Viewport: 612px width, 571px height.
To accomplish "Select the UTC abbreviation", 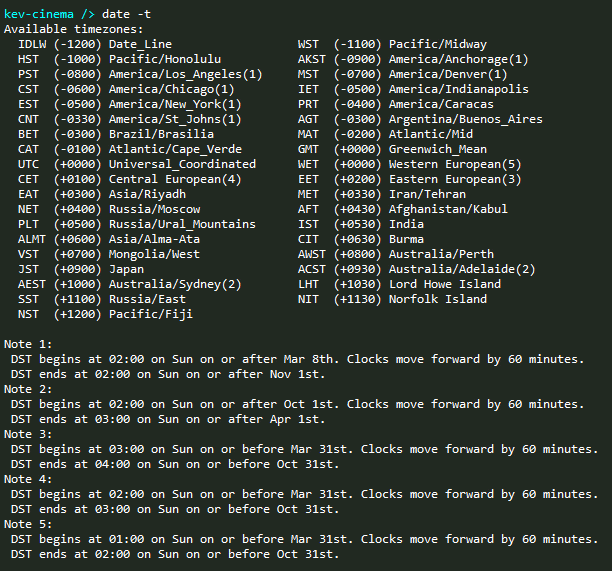I will pyautogui.click(x=28, y=164).
